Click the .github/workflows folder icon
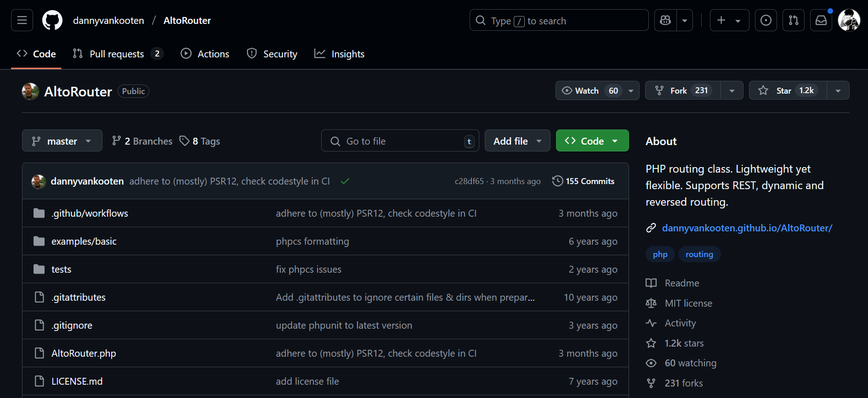 point(39,213)
